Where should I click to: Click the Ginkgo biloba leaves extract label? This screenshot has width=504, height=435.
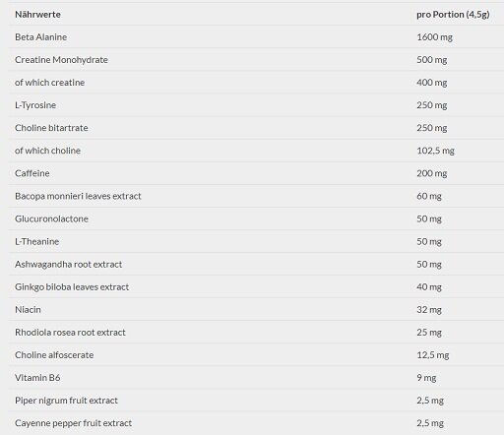(x=72, y=287)
